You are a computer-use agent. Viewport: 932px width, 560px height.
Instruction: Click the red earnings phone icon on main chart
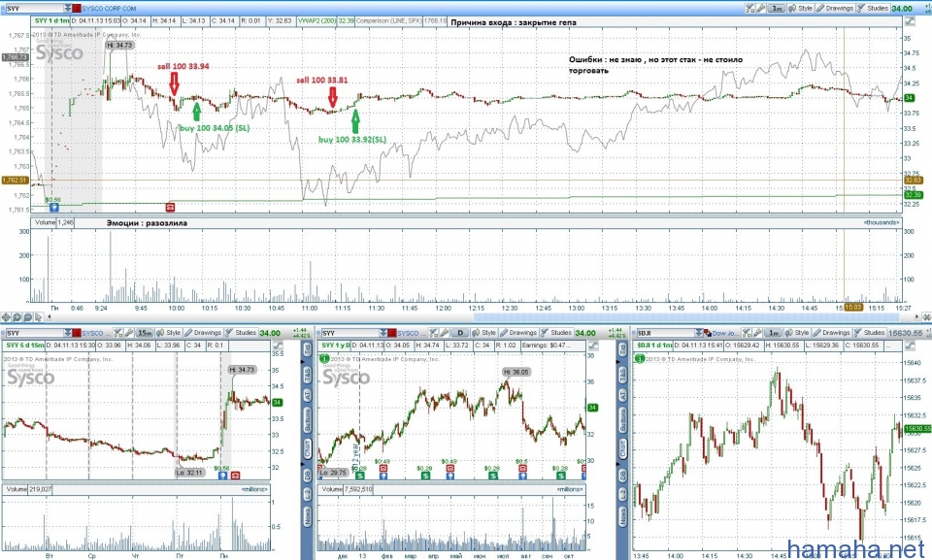(171, 208)
